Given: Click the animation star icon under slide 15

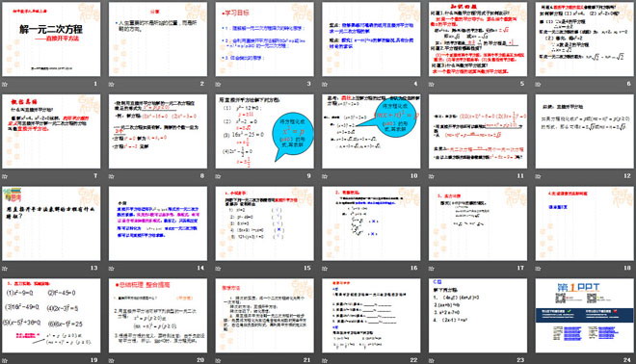Looking at the screenshot, I should tap(218, 269).
